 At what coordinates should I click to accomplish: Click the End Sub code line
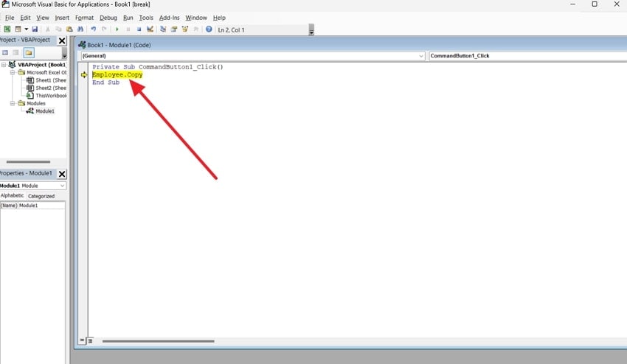(105, 83)
